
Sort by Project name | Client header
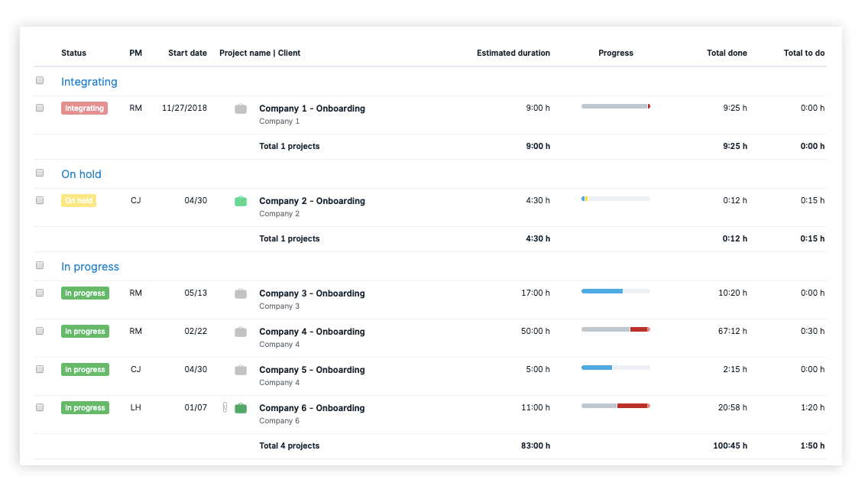(260, 53)
